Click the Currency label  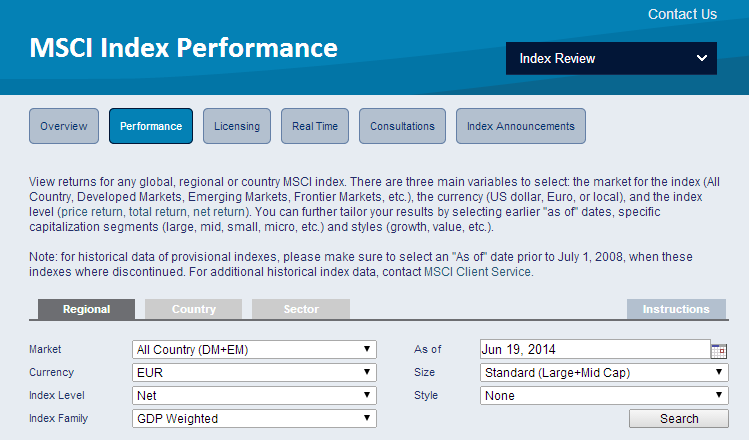pos(52,372)
